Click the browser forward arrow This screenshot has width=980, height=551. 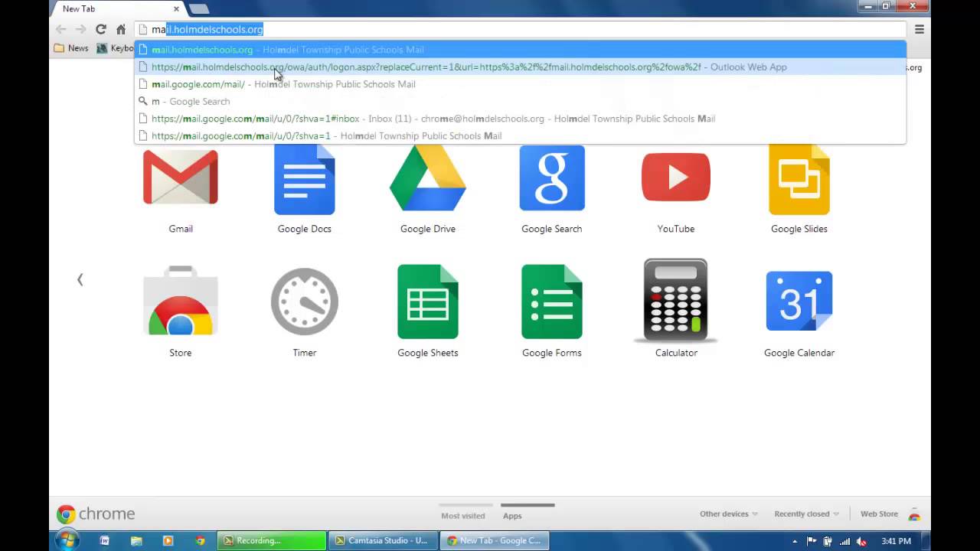coord(80,29)
